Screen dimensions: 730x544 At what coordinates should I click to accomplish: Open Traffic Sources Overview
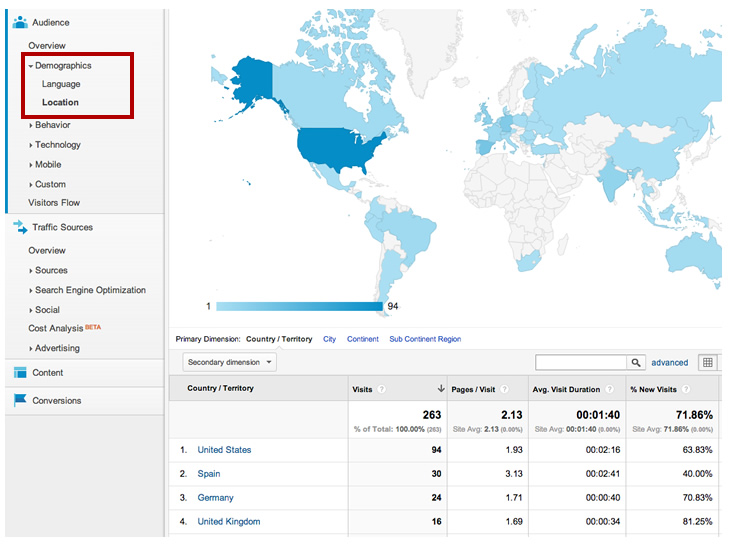point(47,250)
